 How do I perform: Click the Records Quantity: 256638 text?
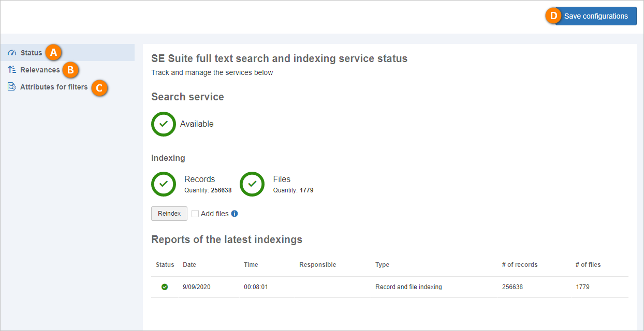coord(208,190)
